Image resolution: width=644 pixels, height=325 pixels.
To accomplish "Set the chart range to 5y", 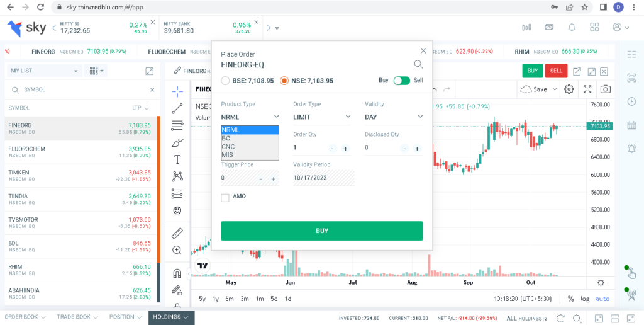I will 202,299.
